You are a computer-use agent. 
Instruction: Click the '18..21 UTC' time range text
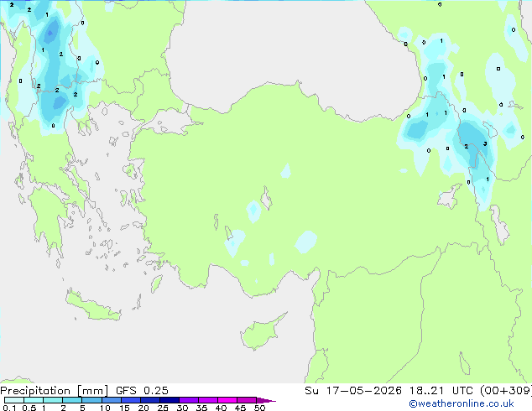click(441, 391)
